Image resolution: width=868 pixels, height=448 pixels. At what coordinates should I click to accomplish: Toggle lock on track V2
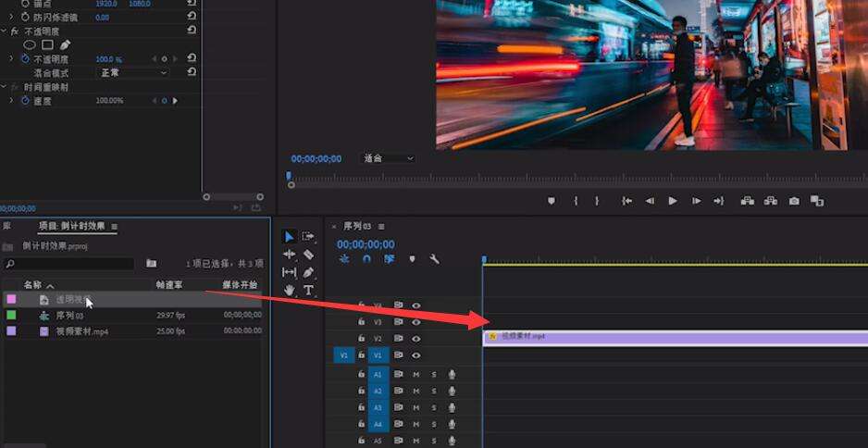[x=361, y=339]
